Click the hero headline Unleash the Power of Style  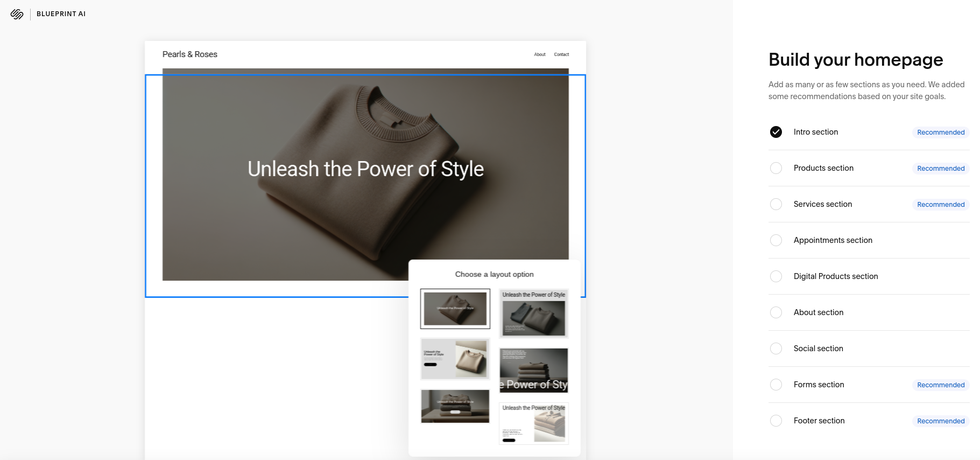click(x=365, y=169)
